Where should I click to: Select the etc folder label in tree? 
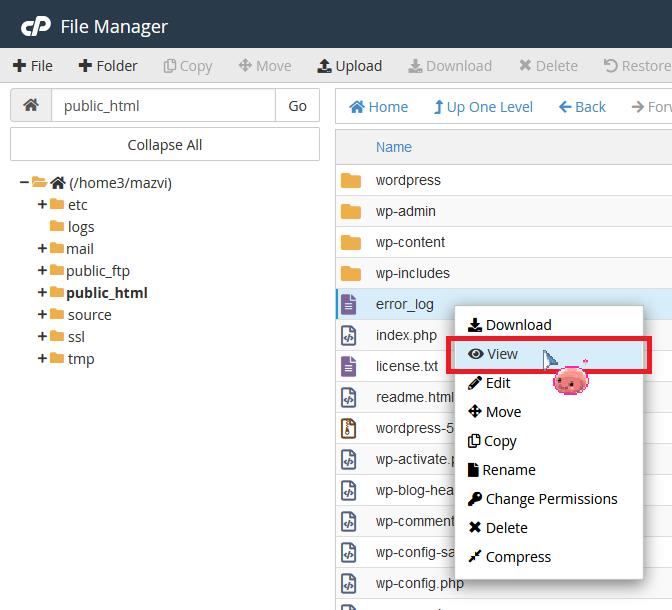78,205
